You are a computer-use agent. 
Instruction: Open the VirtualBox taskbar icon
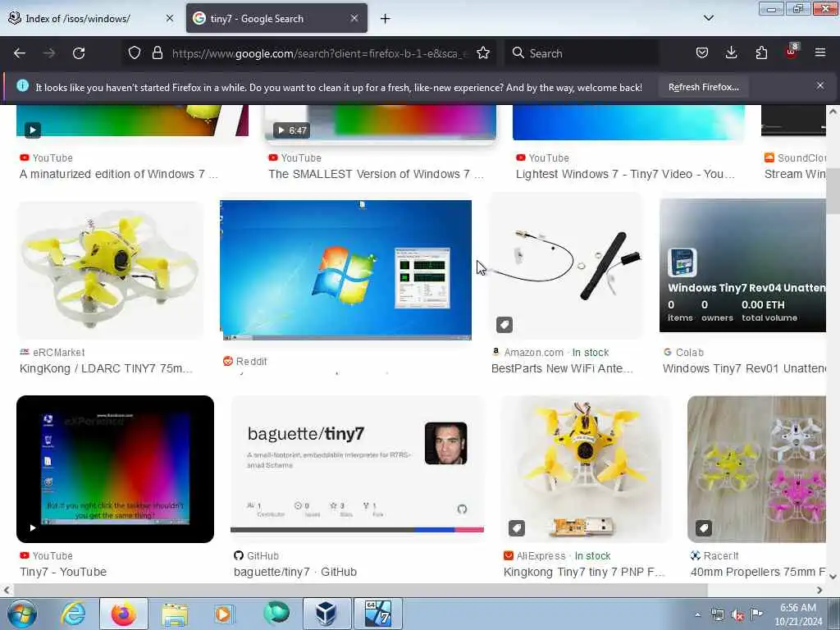pos(326,614)
